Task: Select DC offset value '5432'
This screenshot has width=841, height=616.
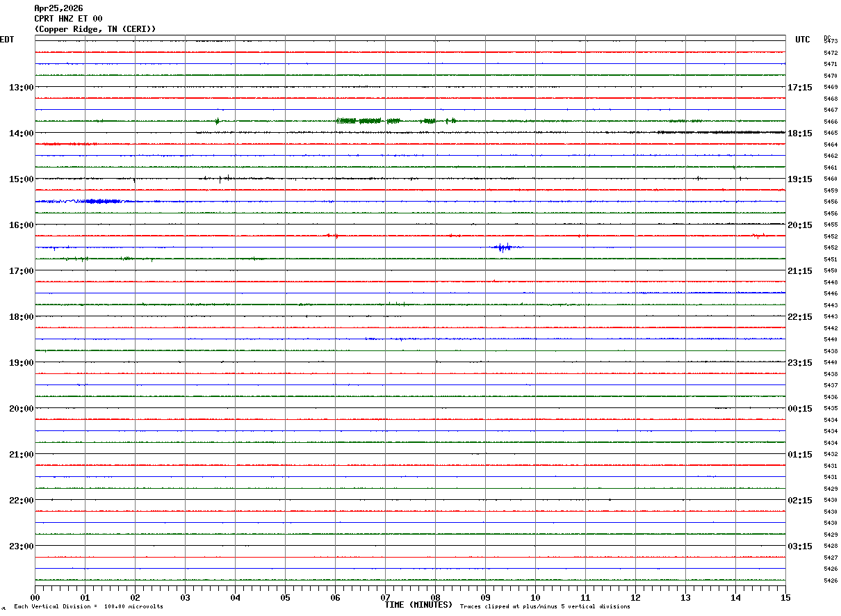Action: pyautogui.click(x=830, y=454)
